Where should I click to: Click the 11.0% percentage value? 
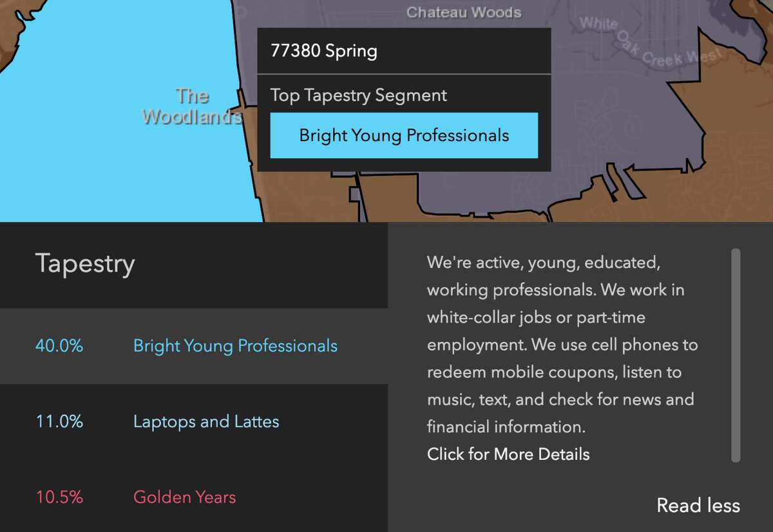[x=59, y=422]
